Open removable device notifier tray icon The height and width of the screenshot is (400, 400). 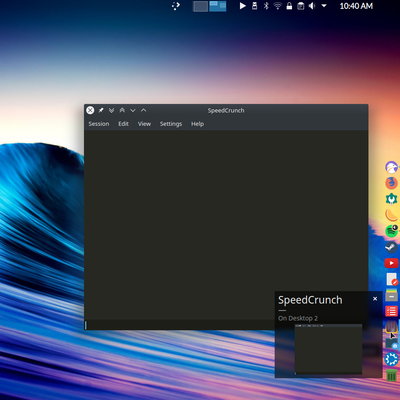point(254,6)
